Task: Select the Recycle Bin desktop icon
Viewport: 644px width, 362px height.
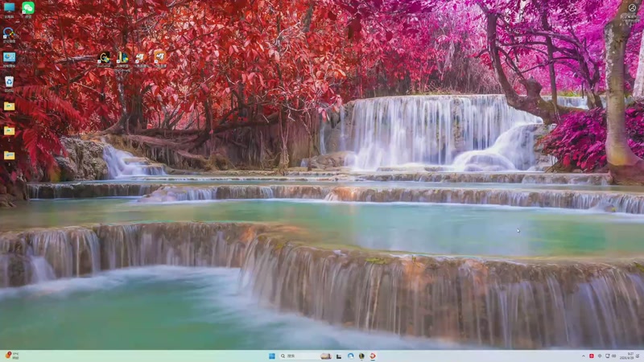Action: pos(9,82)
